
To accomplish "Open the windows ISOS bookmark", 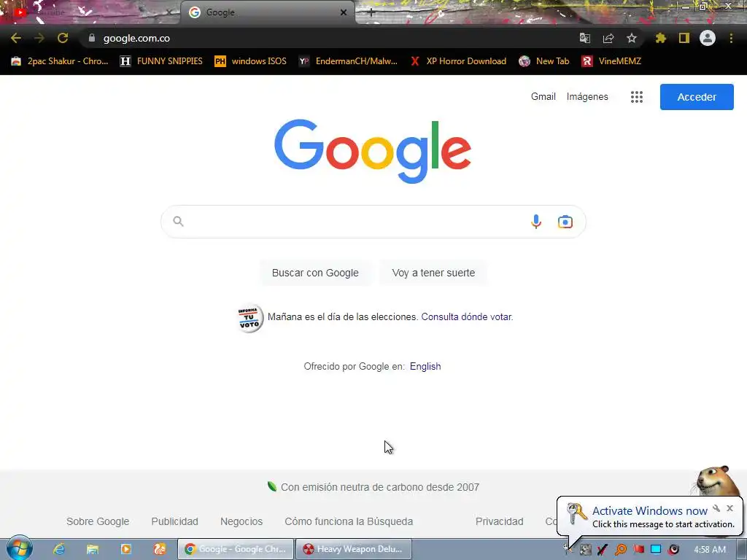I will 251,61.
